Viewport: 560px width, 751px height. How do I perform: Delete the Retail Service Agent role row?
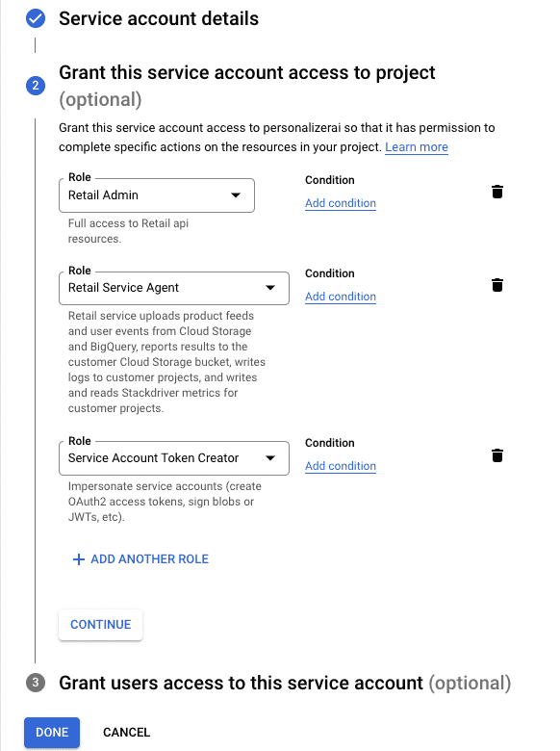[x=497, y=285]
